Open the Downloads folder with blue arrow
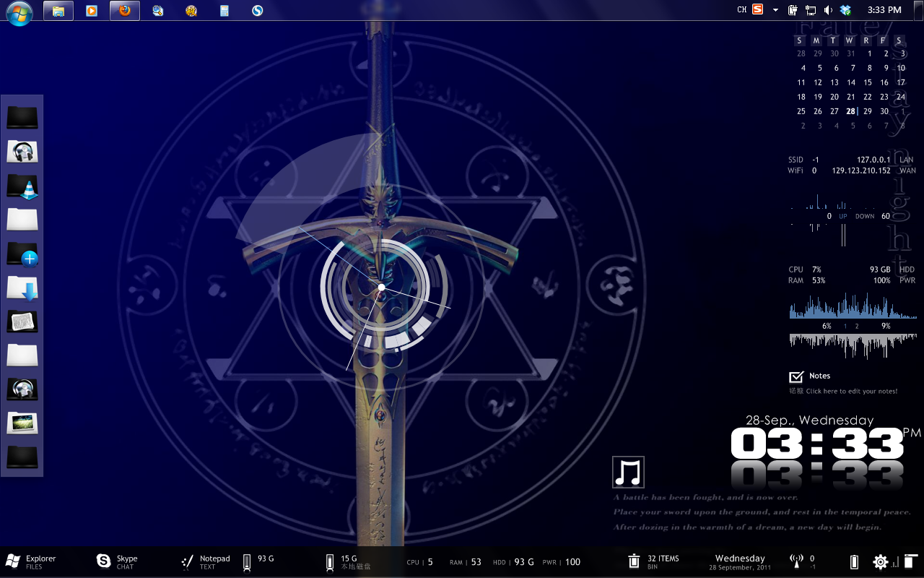The width and height of the screenshot is (924, 578). coord(22,288)
